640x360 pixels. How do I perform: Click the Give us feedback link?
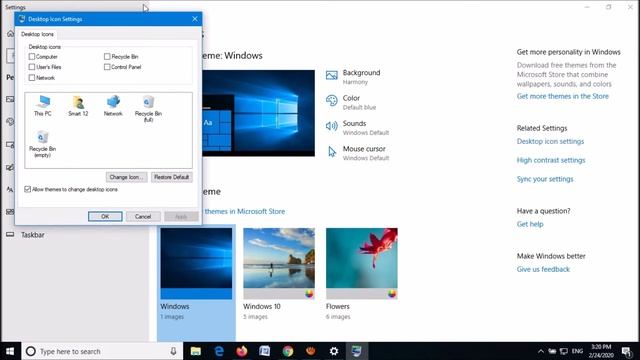pos(543,269)
